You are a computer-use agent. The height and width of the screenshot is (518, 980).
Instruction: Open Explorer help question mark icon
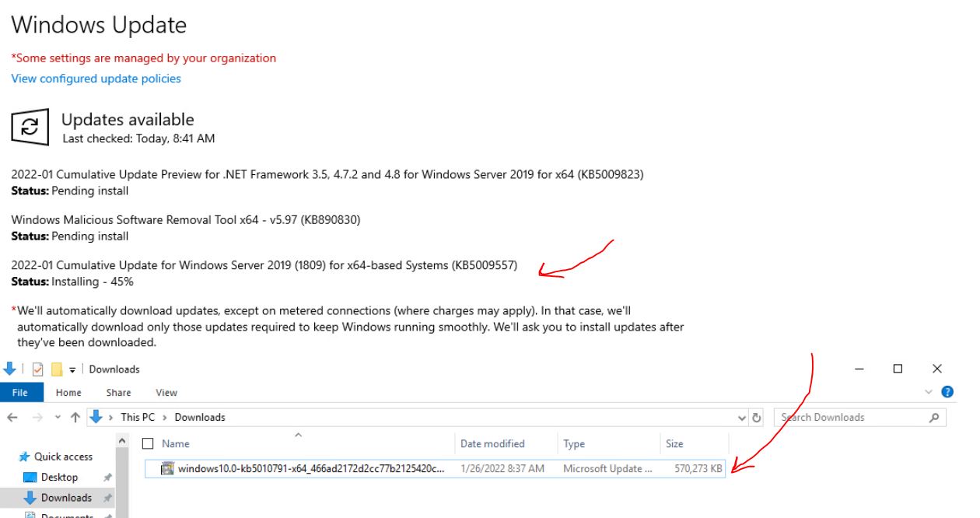[x=947, y=392]
